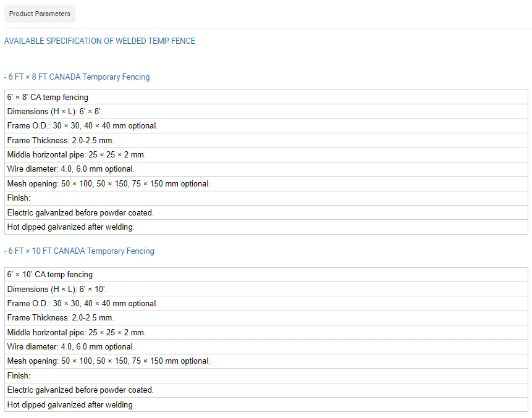Click the 6' × 10' CA temp fencing row

tap(50, 275)
